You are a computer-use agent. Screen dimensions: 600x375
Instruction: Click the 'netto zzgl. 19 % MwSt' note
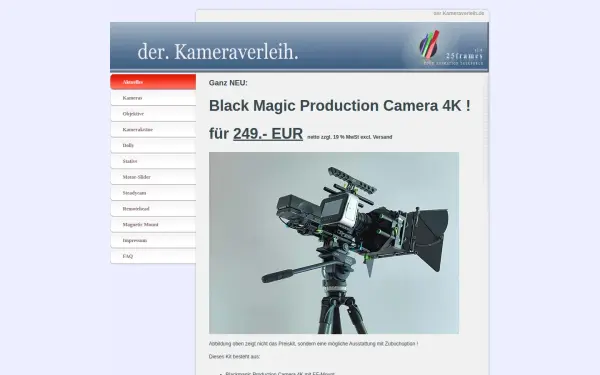coord(349,137)
